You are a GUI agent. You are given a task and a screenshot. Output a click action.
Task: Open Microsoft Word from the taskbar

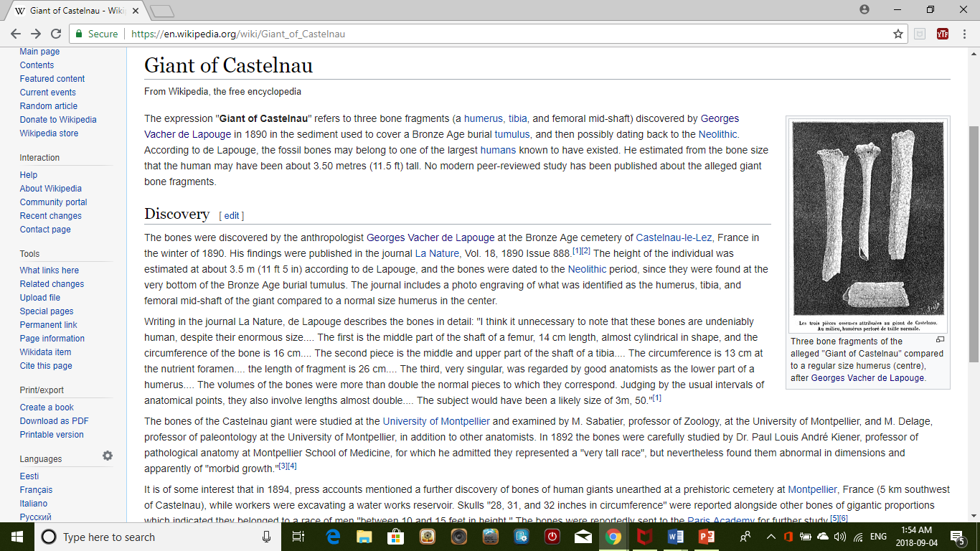[x=675, y=537]
